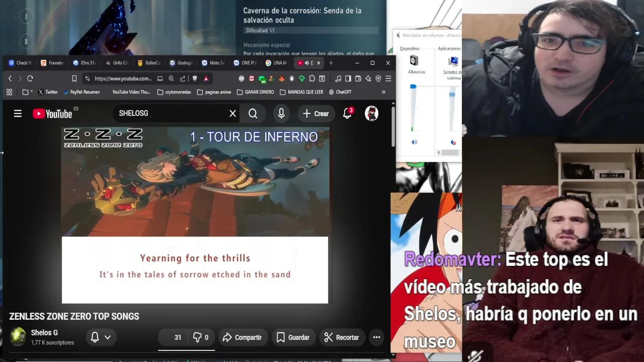
Task: Play the Zenless Zone Zero video
Action: [x=195, y=215]
